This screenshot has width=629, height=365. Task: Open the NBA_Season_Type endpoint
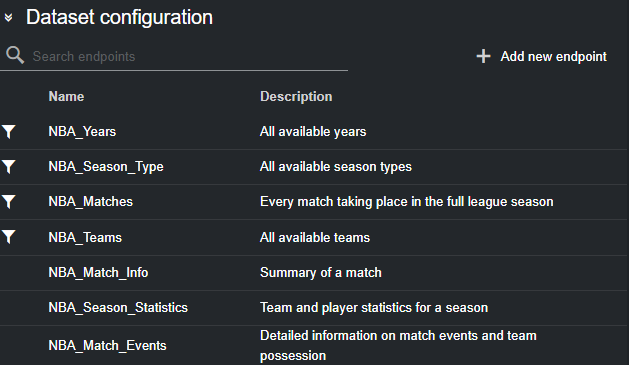coord(106,166)
